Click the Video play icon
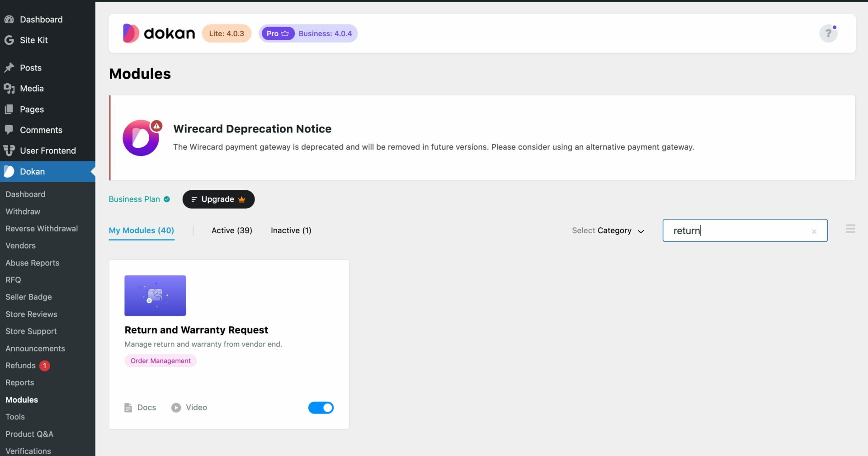868x456 pixels. click(x=176, y=408)
